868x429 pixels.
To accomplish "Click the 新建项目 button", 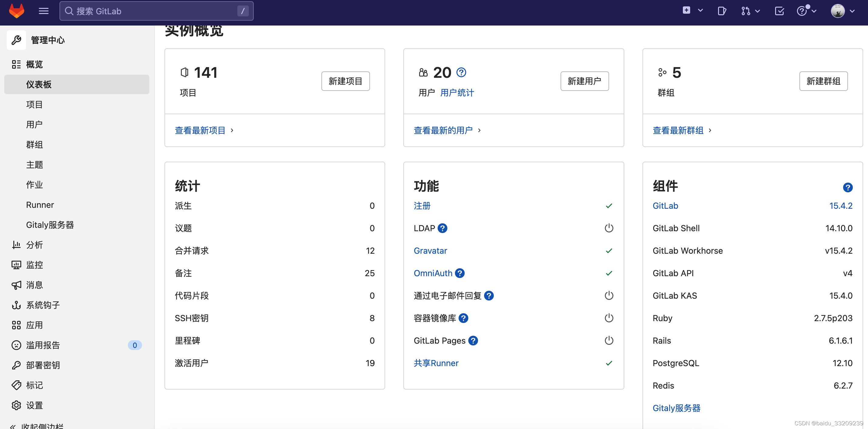I will click(345, 81).
